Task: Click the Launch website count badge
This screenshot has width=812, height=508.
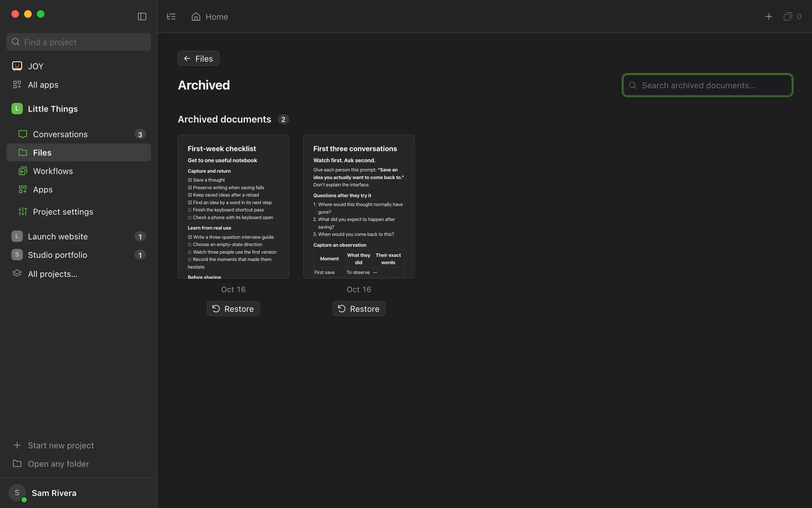Action: coord(140,237)
